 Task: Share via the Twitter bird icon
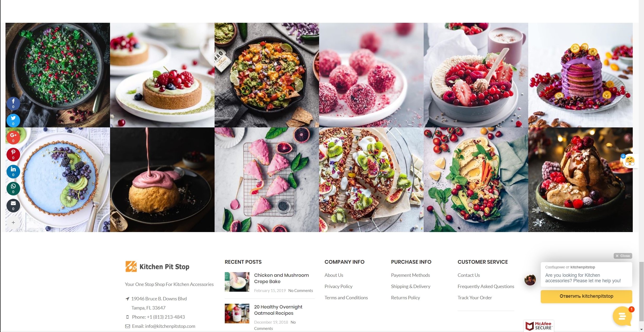click(13, 121)
